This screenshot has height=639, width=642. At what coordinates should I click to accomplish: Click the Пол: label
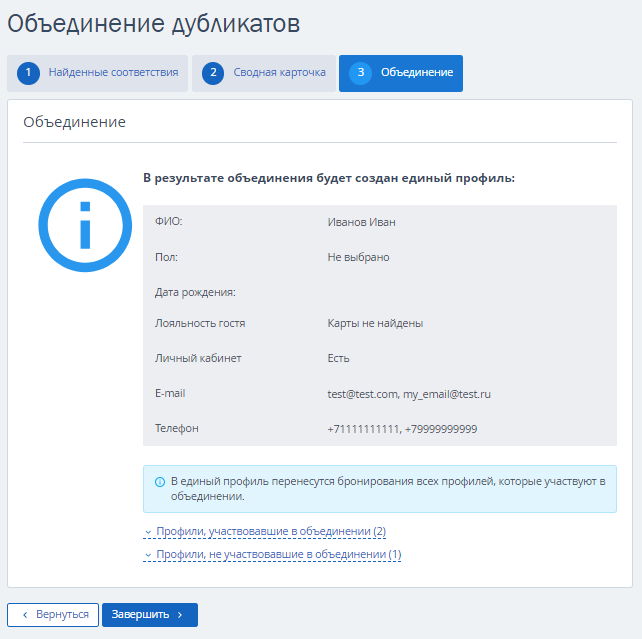click(166, 257)
